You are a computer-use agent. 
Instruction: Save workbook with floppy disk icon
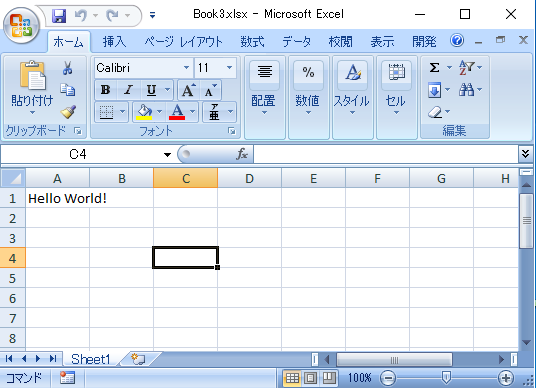coord(59,15)
